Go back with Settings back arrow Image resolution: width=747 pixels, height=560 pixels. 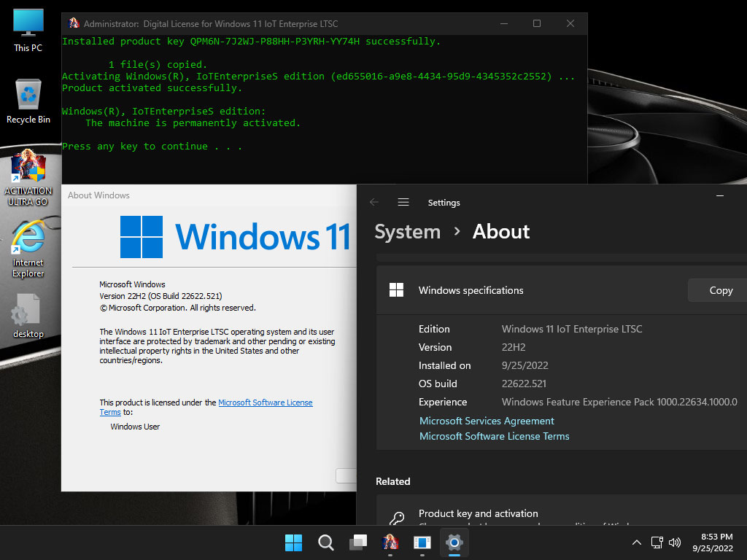point(374,203)
